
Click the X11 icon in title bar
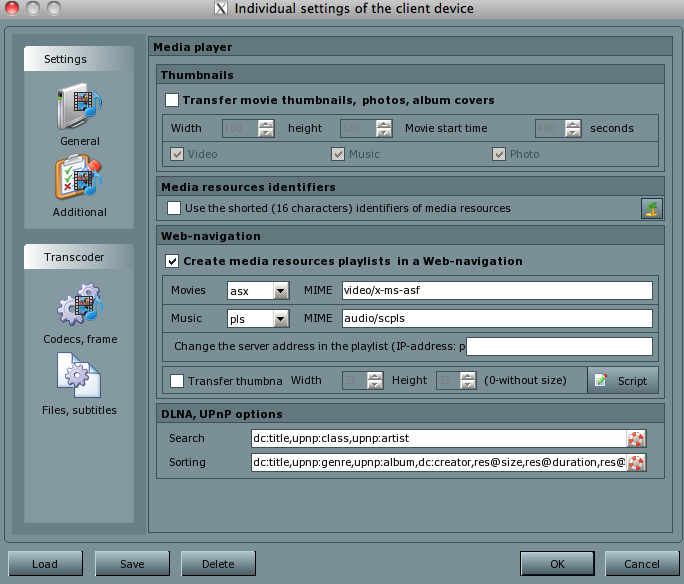tap(221, 8)
